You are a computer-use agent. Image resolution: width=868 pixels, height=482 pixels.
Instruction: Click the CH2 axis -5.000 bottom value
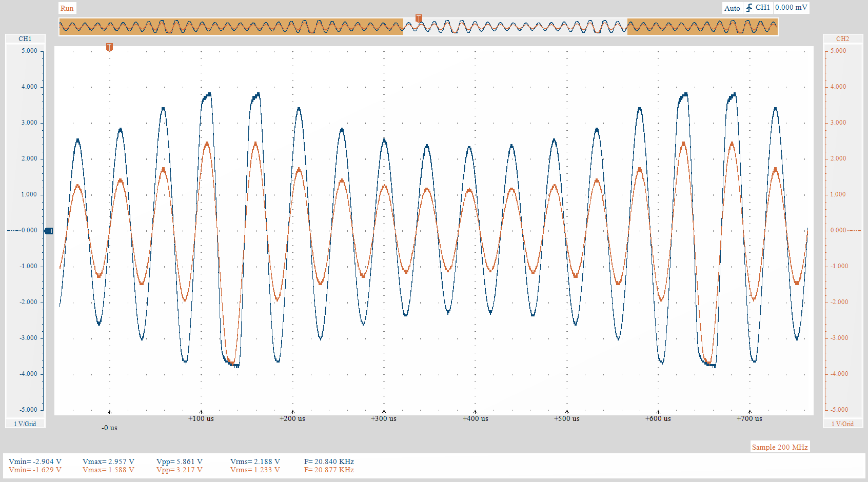(839, 410)
